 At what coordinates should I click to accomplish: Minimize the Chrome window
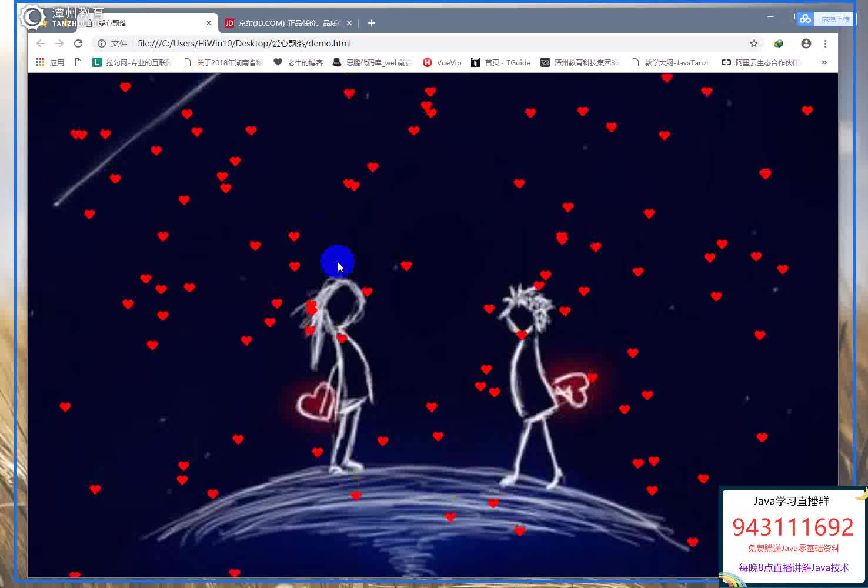click(770, 16)
